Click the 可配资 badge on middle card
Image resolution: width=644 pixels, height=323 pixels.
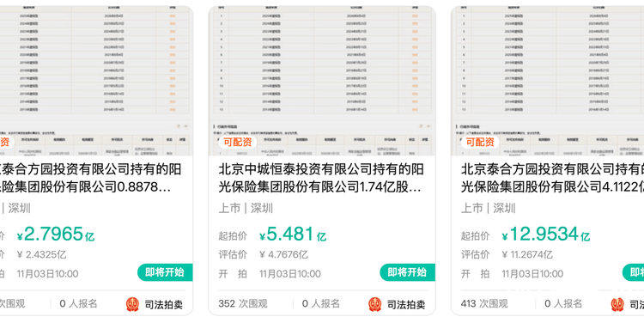click(237, 143)
